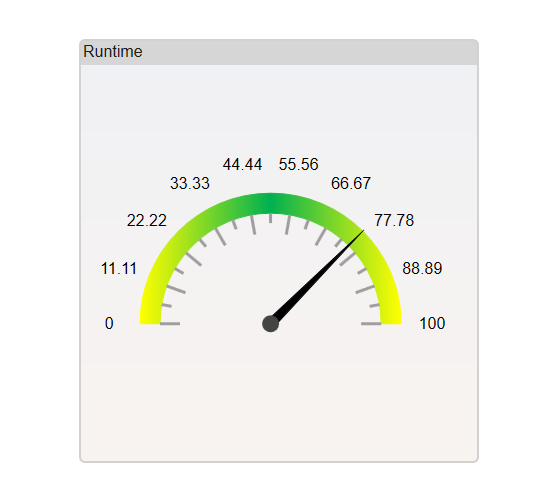The image size is (558, 502).
Task: Click the 66.67 scale label
Action: point(351,184)
